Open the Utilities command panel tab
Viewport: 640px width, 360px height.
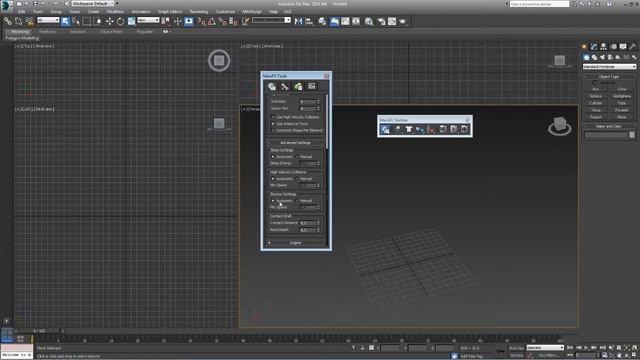(x=633, y=47)
